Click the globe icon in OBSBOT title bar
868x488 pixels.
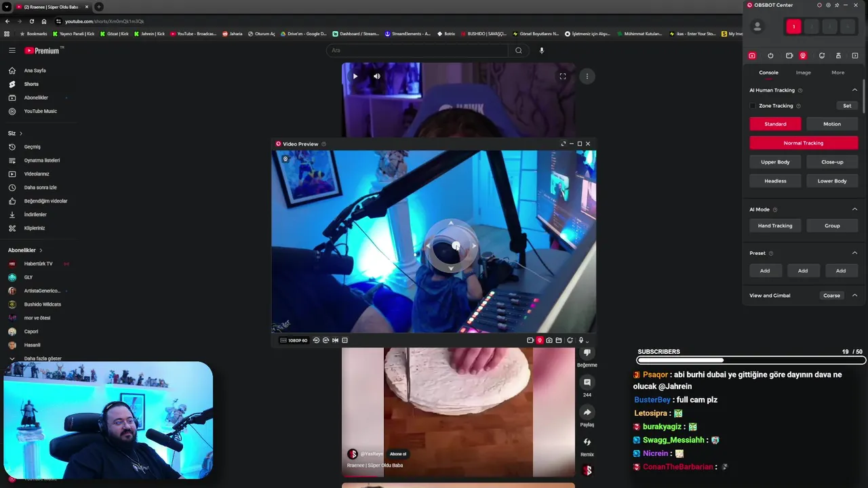[x=828, y=5]
